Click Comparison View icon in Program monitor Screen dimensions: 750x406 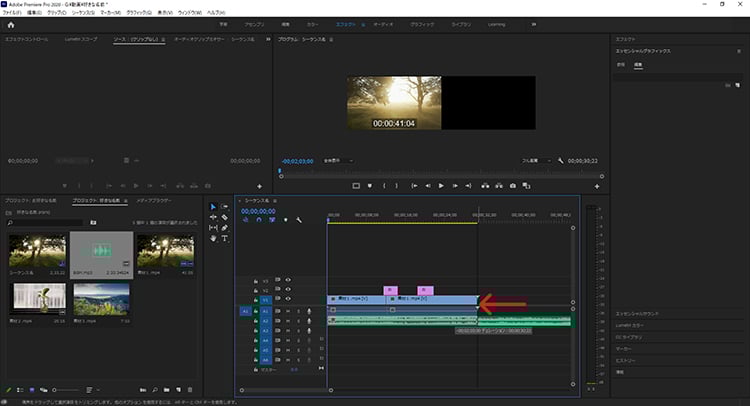tap(526, 186)
